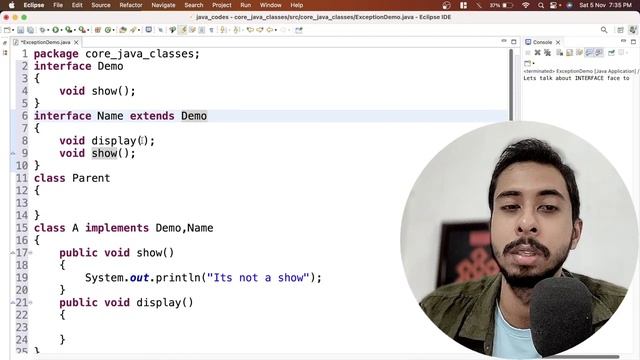This screenshot has width=640, height=360.
Task: Expand the Debug configurations dropdown arrow
Action: pos(48,30)
